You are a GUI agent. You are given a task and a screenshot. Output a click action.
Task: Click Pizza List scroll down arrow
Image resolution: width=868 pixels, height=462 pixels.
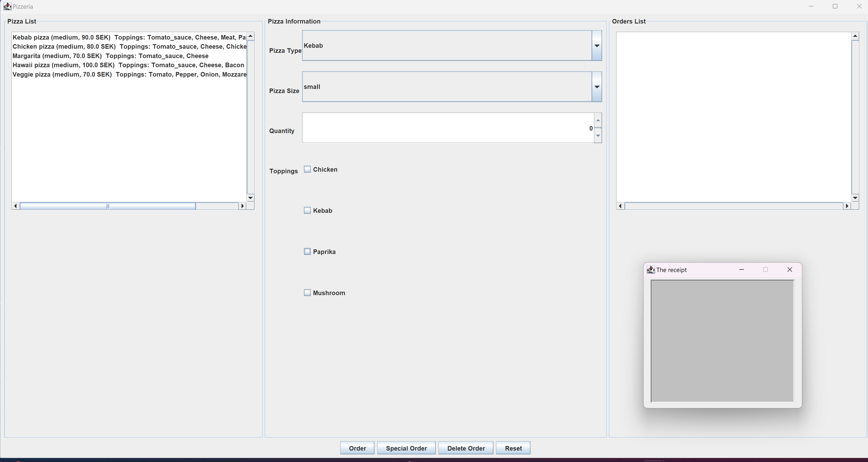point(250,198)
